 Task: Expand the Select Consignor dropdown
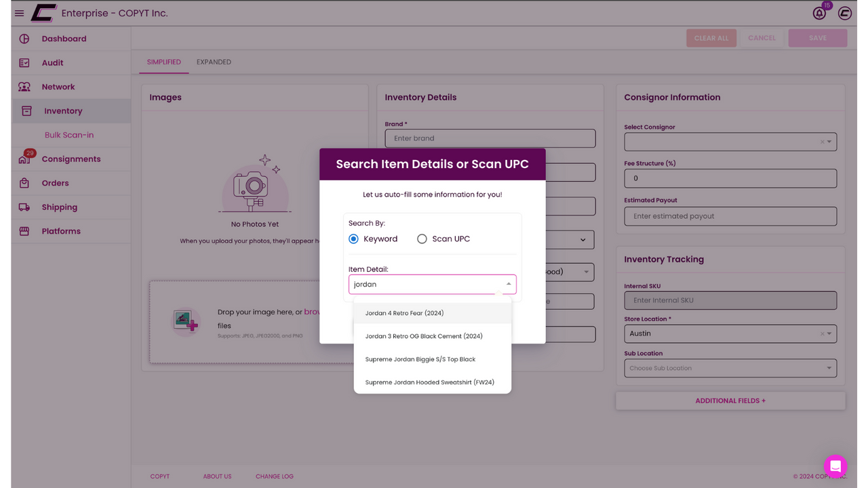pos(829,142)
